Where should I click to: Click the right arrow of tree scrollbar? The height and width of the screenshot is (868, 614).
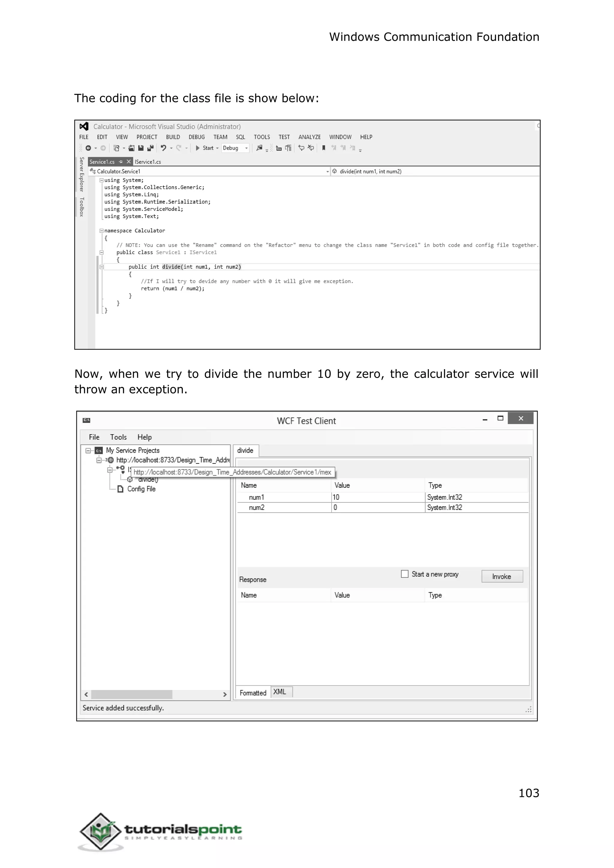pyautogui.click(x=225, y=694)
